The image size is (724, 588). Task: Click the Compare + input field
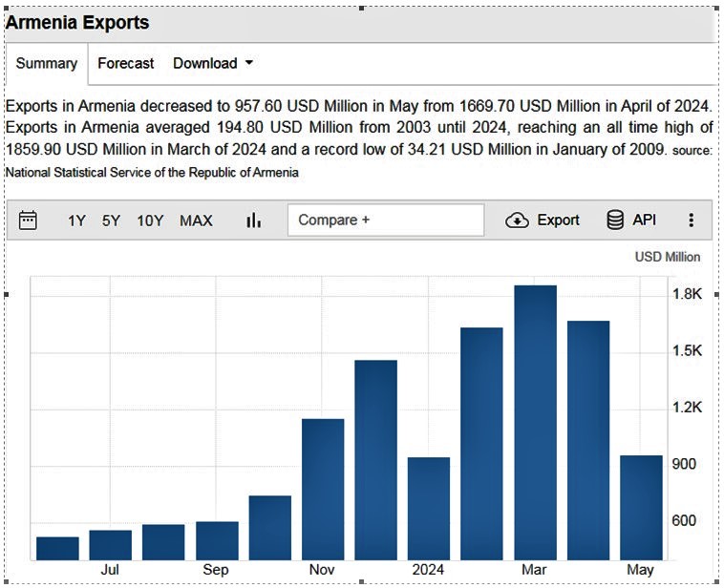[x=386, y=220]
